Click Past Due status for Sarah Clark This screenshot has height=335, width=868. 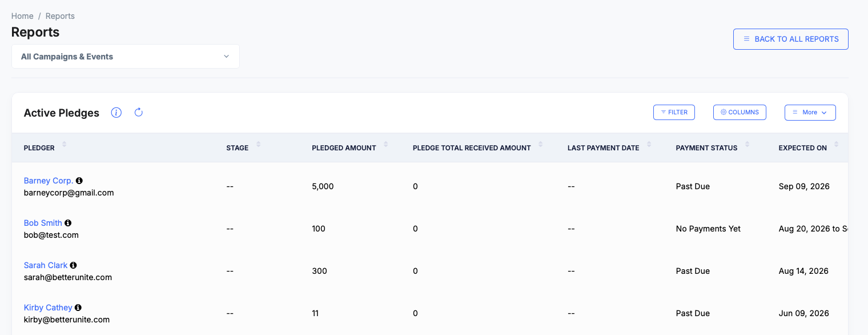(693, 271)
